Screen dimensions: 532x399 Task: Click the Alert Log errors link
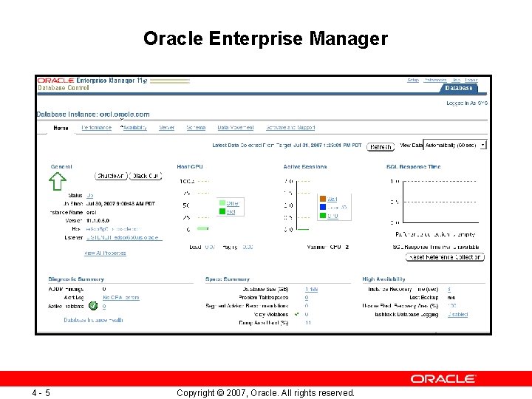[x=121, y=298]
